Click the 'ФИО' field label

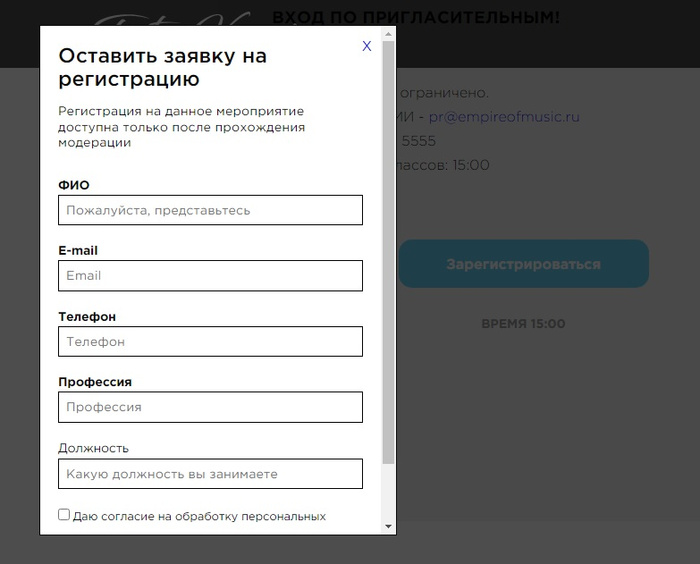click(74, 185)
